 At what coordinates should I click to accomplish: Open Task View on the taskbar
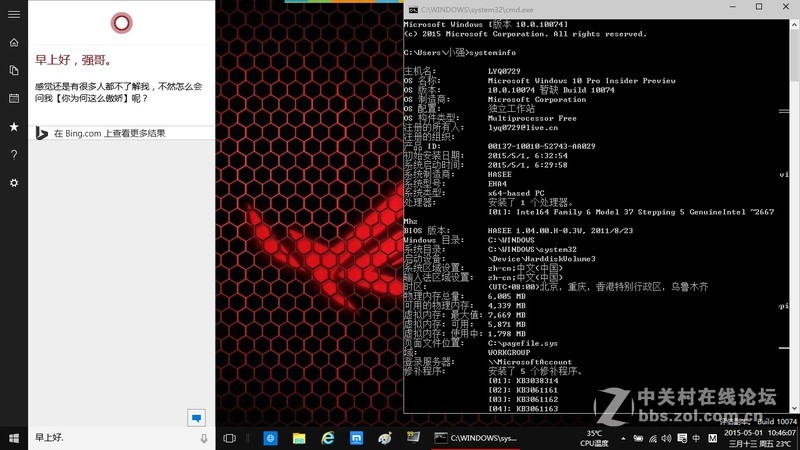[230, 438]
